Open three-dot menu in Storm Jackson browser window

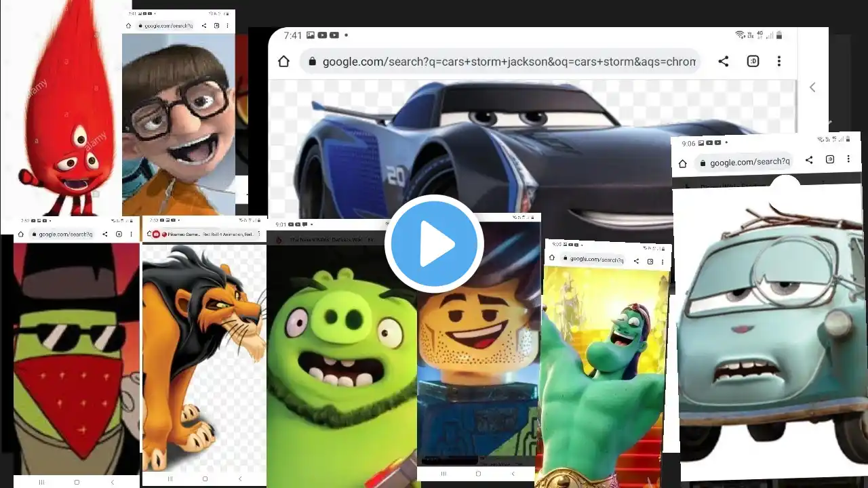tap(779, 62)
